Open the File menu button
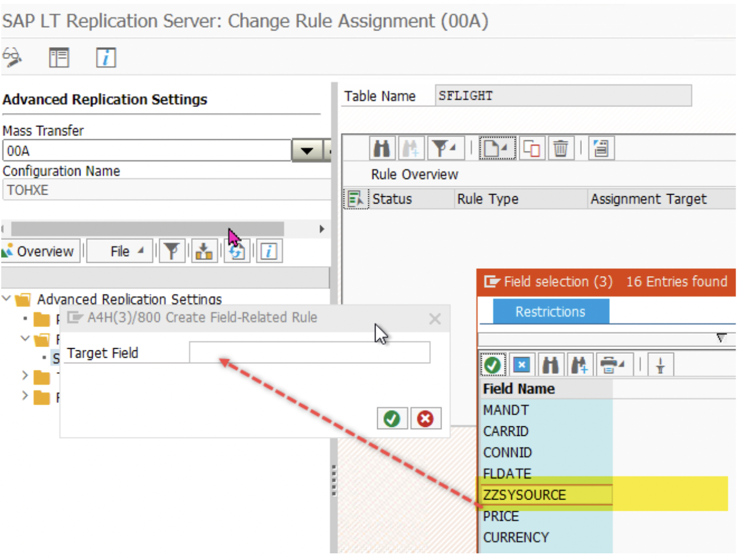Image resolution: width=740 pixels, height=560 pixels. pos(120,251)
